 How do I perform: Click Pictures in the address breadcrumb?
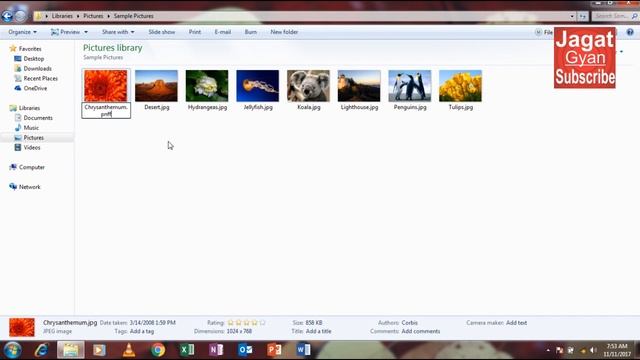tap(93, 16)
